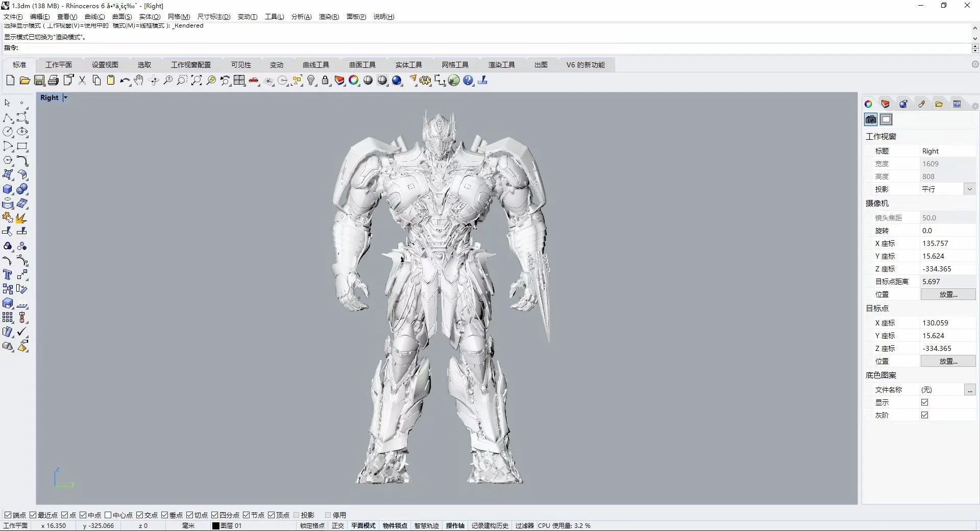Open Help with the question mark icon

(468, 80)
